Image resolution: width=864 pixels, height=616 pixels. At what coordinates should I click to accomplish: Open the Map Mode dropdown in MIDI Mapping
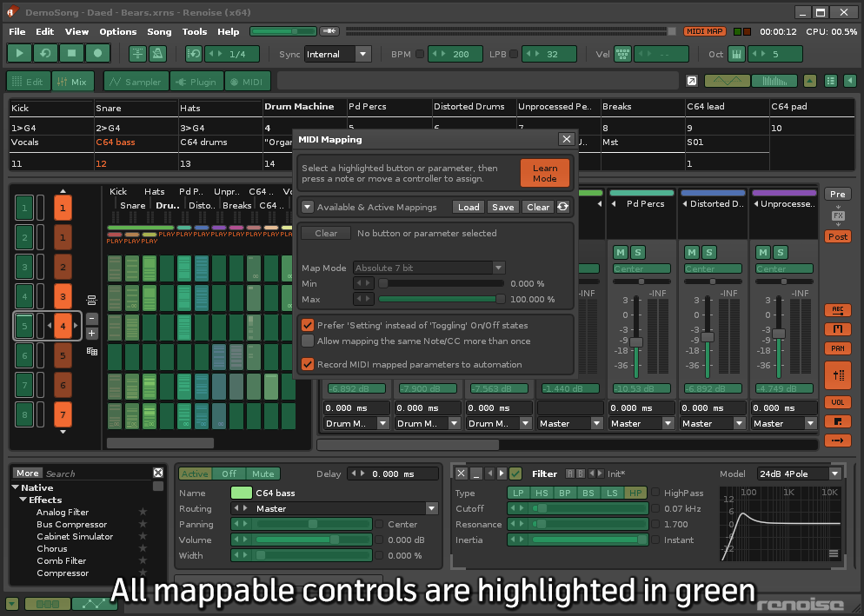pyautogui.click(x=429, y=268)
